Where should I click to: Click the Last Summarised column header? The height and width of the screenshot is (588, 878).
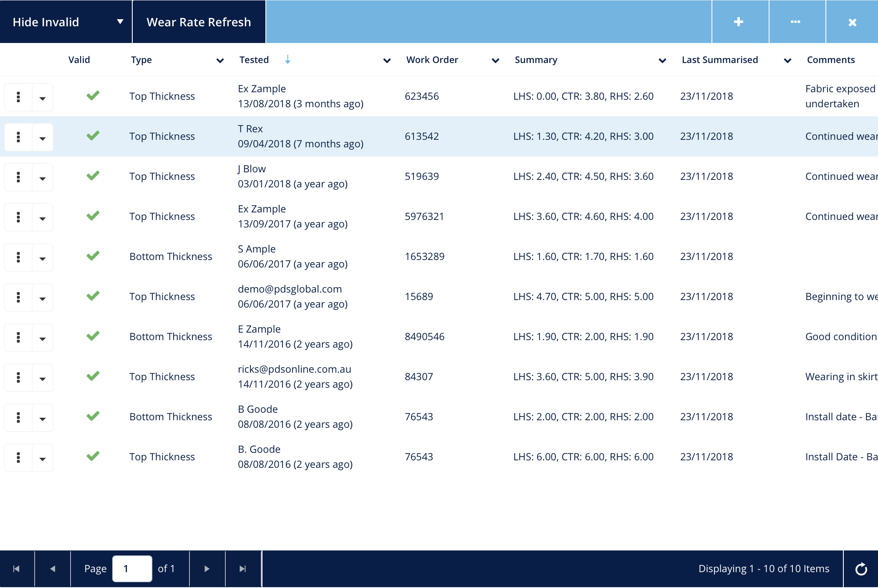point(720,60)
